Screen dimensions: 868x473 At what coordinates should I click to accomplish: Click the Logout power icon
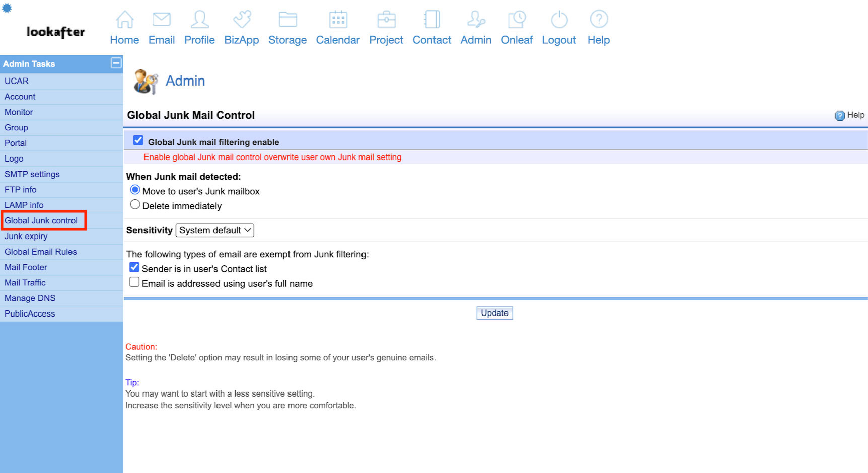pyautogui.click(x=559, y=20)
